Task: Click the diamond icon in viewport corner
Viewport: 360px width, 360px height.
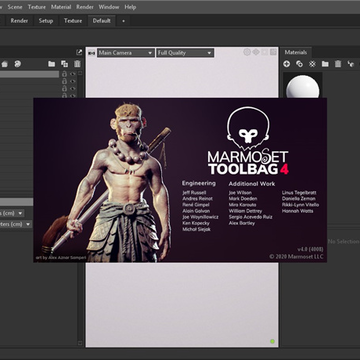Action: pos(256,52)
